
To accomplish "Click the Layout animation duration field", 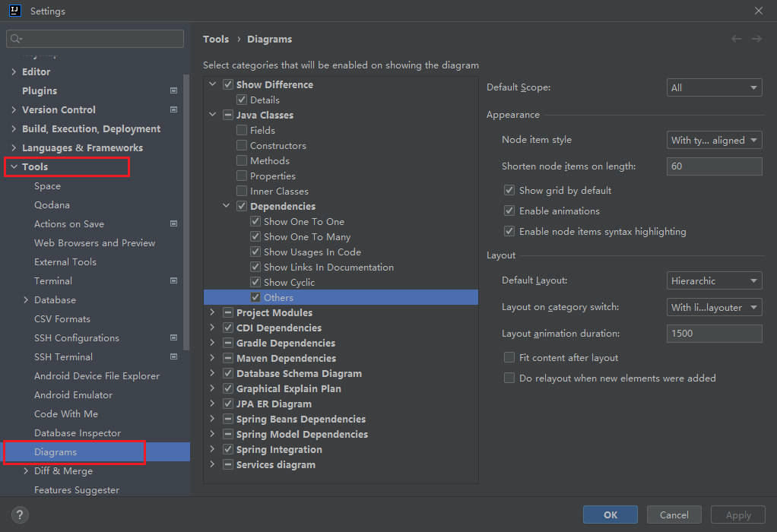I will point(714,333).
